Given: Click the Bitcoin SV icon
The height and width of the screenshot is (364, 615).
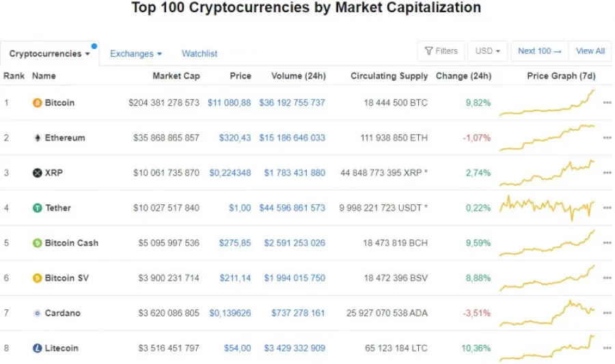Looking at the screenshot, I should click(37, 278).
